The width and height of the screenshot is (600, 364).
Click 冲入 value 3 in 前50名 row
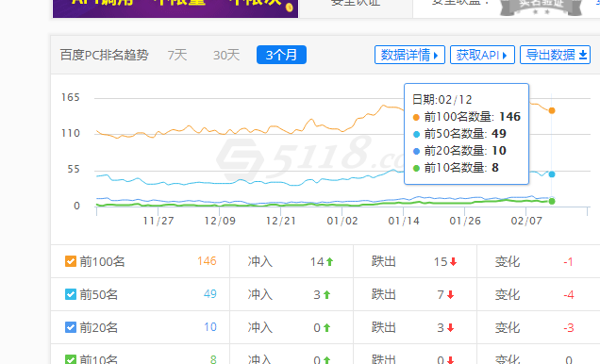click(x=317, y=294)
